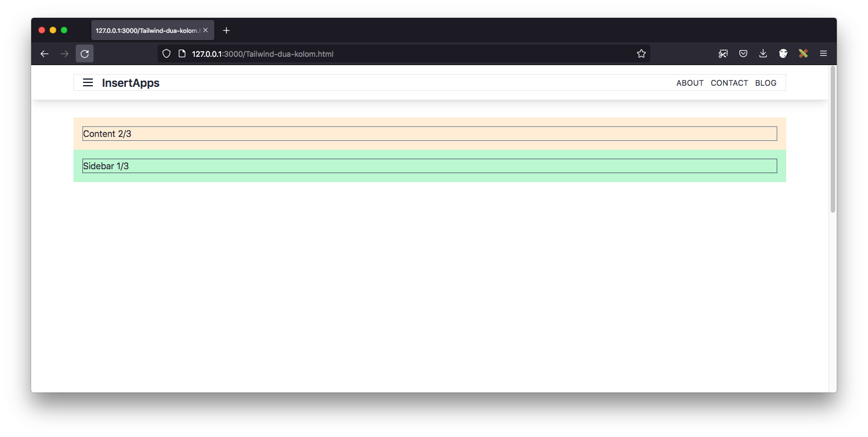The width and height of the screenshot is (868, 437).
Task: Click the browser forward arrow
Action: [65, 54]
